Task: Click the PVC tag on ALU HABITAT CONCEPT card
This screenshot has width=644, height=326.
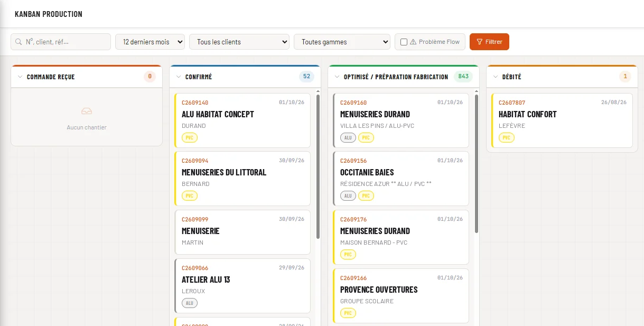Action: 190,138
